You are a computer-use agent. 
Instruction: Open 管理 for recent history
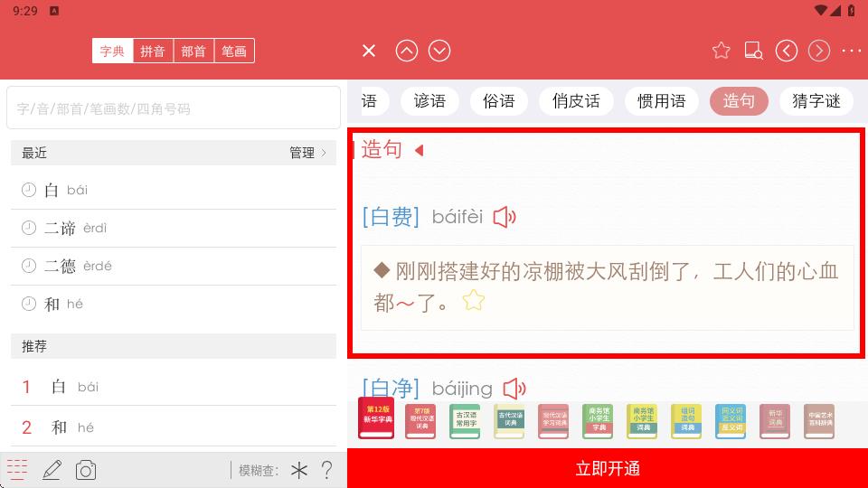coord(307,153)
